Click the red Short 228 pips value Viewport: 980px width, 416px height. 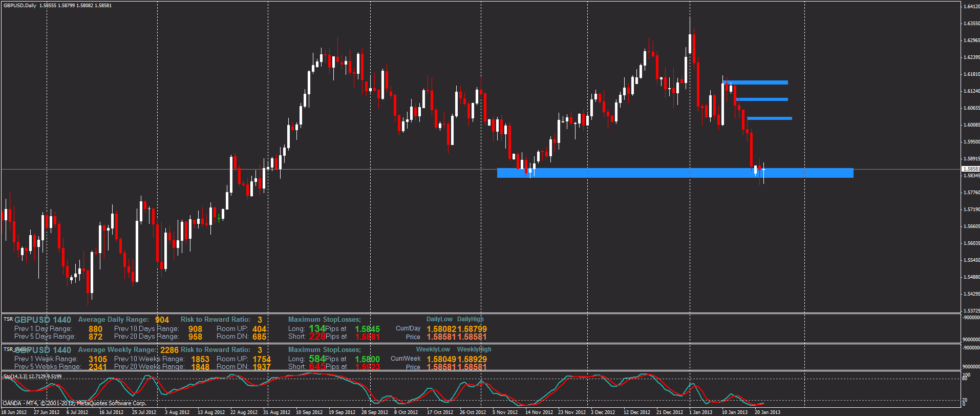317,337
